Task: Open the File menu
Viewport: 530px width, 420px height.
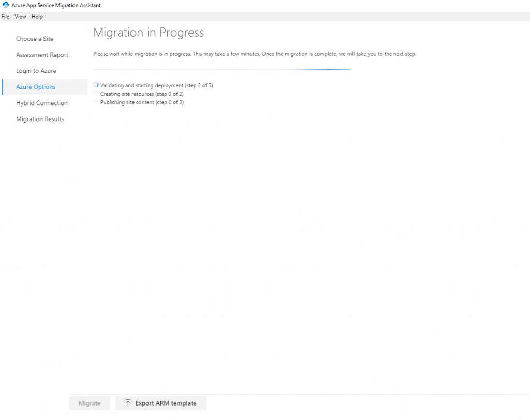Action: [5, 16]
